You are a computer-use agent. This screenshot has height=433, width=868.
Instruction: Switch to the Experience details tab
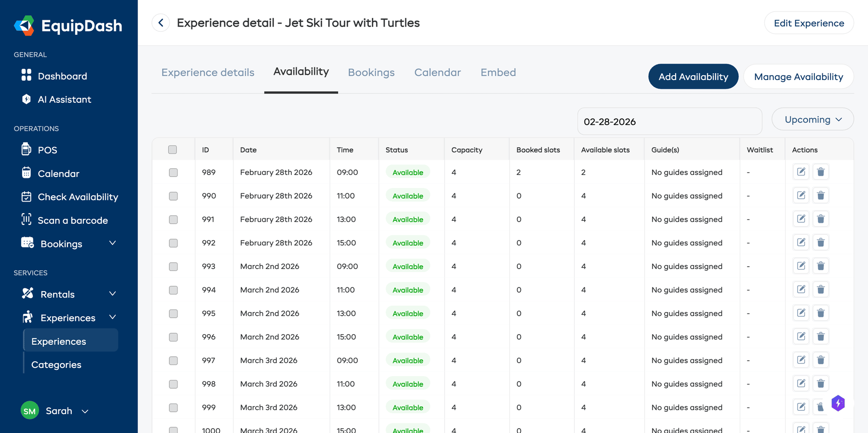tap(208, 72)
